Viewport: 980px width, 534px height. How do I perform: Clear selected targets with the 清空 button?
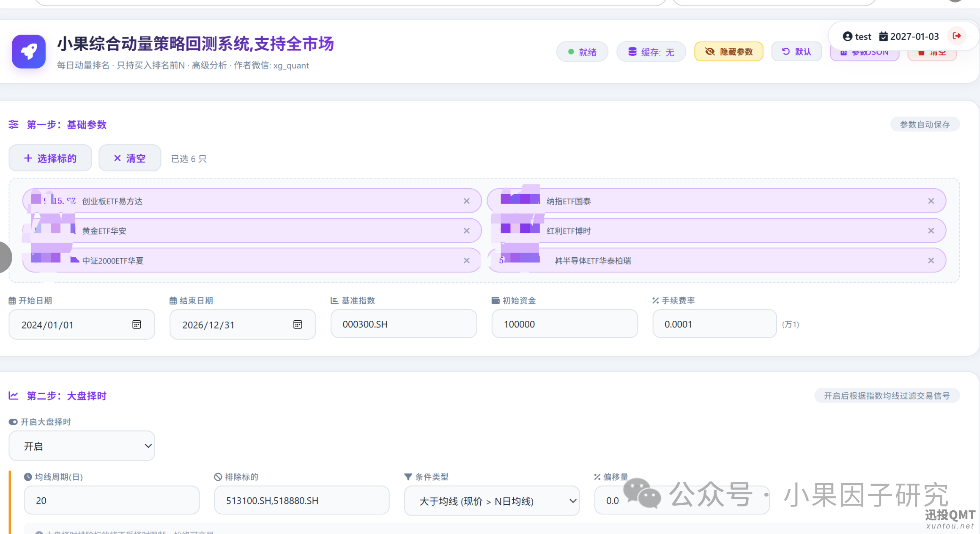(x=130, y=158)
